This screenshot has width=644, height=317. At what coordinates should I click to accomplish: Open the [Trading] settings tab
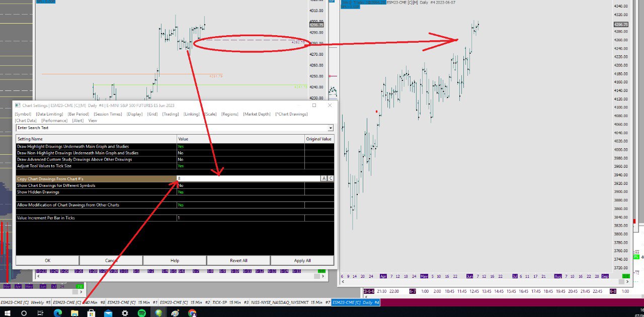click(171, 114)
